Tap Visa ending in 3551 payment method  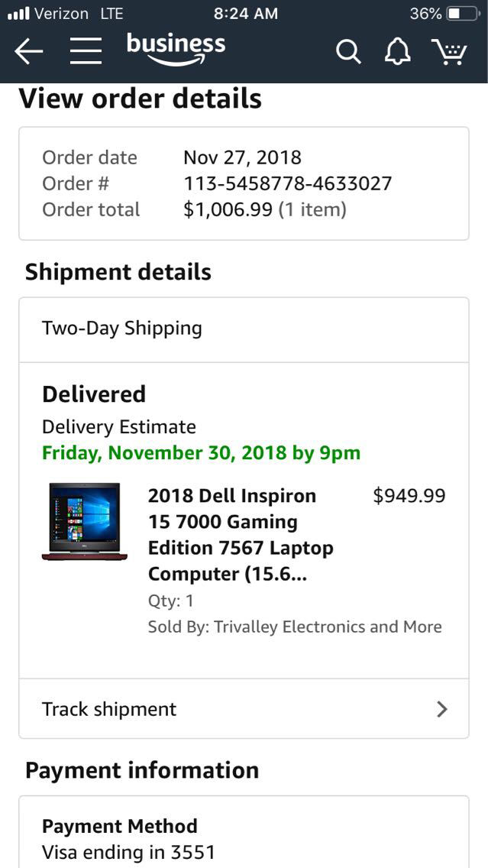(x=128, y=852)
